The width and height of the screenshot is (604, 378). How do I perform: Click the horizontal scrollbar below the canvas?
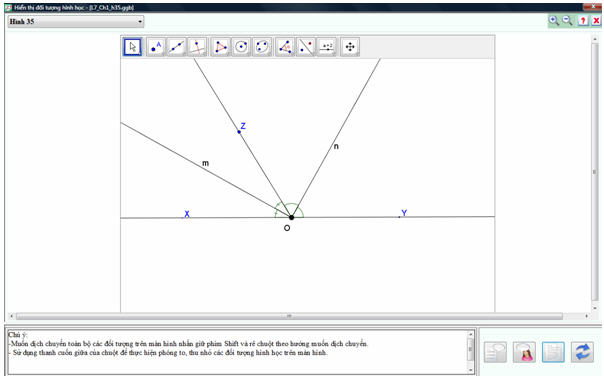[289, 316]
